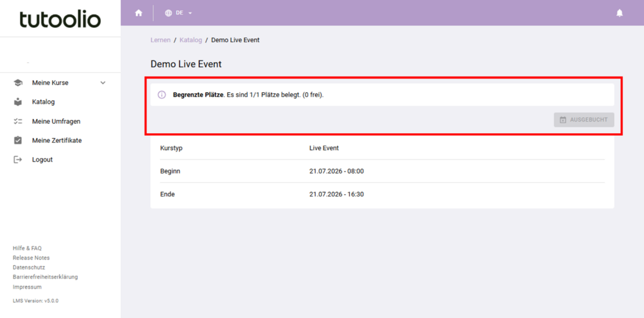Click the 21.07.2026 - 16:30 end time
The image size is (644, 318).
pos(336,194)
